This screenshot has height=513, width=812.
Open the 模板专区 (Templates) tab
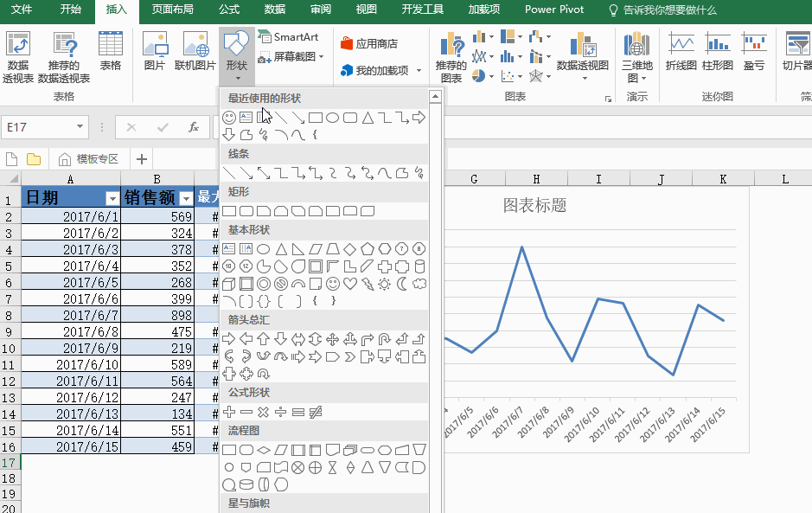[88, 159]
